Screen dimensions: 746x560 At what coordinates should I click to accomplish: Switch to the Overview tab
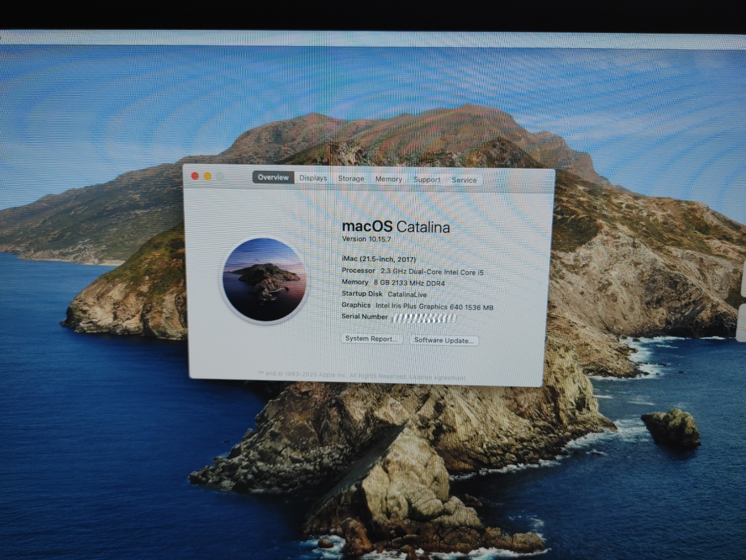[273, 177]
